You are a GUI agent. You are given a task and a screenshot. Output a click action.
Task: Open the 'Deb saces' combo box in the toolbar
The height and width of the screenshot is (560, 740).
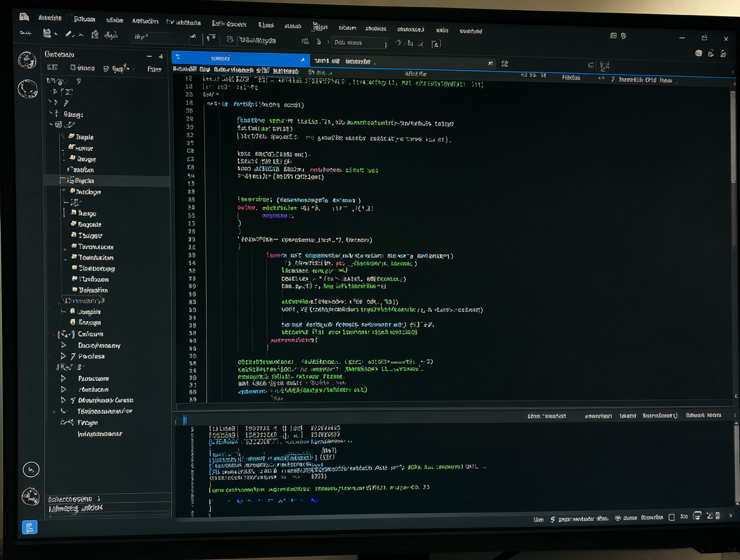(359, 42)
